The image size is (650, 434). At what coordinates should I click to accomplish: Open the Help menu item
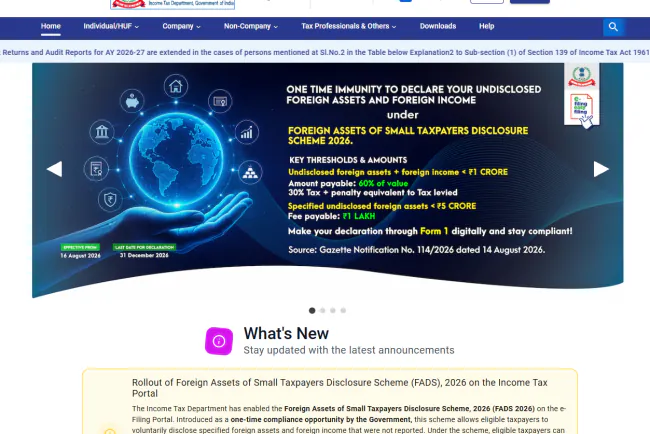[487, 26]
